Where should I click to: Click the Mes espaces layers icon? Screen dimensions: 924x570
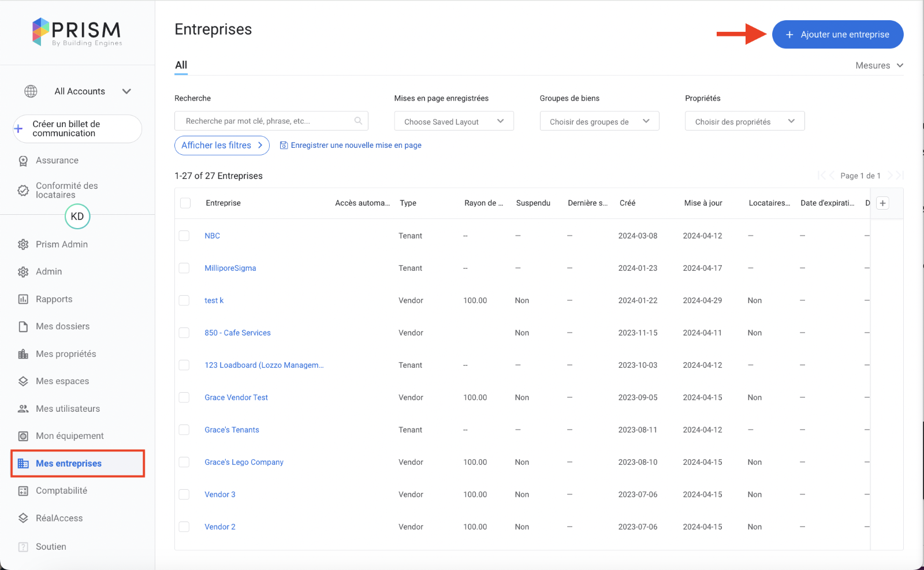click(23, 381)
